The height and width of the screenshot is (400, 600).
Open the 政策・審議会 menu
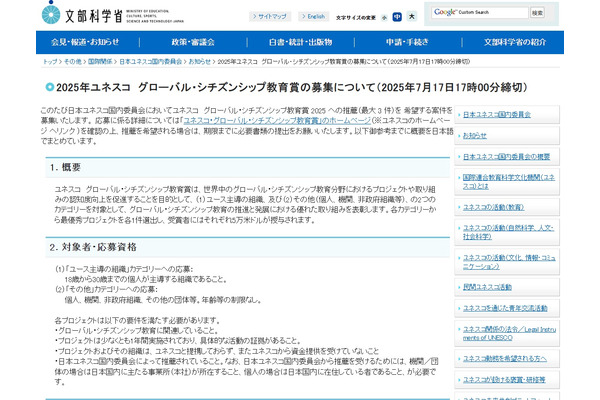click(193, 42)
